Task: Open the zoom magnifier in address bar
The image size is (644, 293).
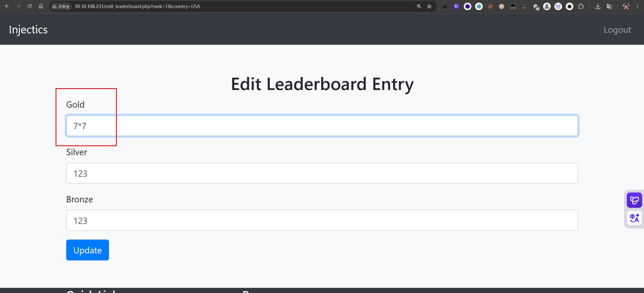Action: [419, 6]
